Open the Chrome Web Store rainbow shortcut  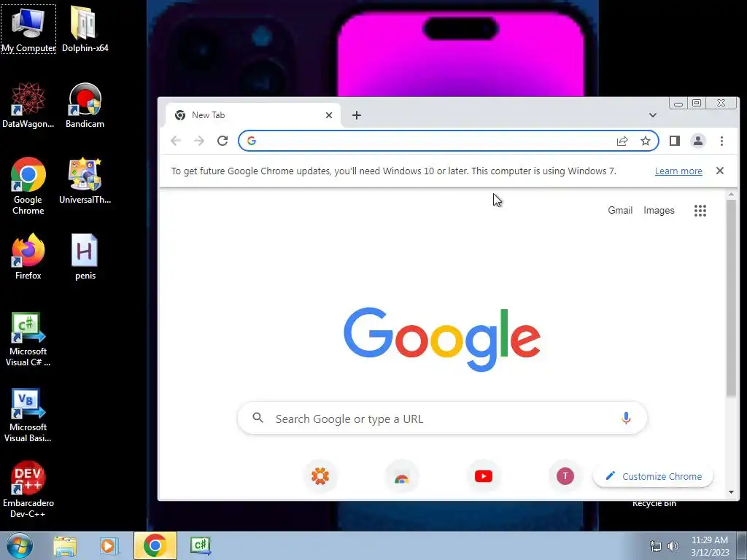(x=402, y=475)
